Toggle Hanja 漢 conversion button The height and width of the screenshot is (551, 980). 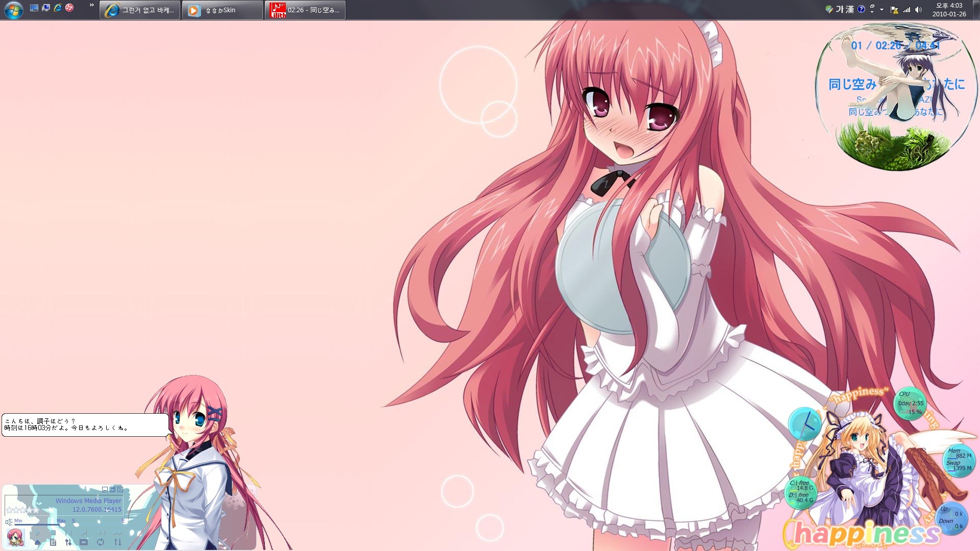(849, 9)
